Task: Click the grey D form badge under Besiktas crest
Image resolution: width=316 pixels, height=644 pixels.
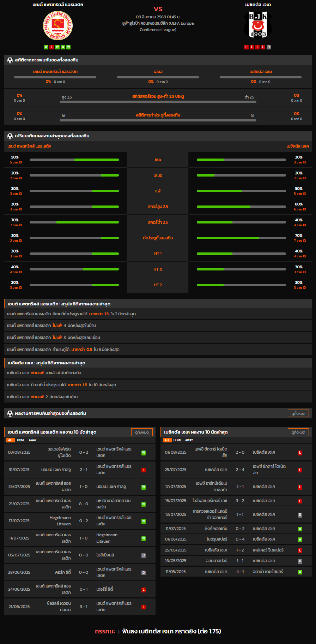Action: (x=269, y=47)
